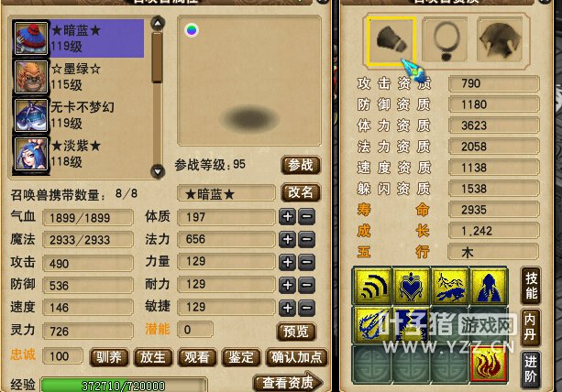
Task: Switch to the 内丹 tab
Action: point(531,328)
